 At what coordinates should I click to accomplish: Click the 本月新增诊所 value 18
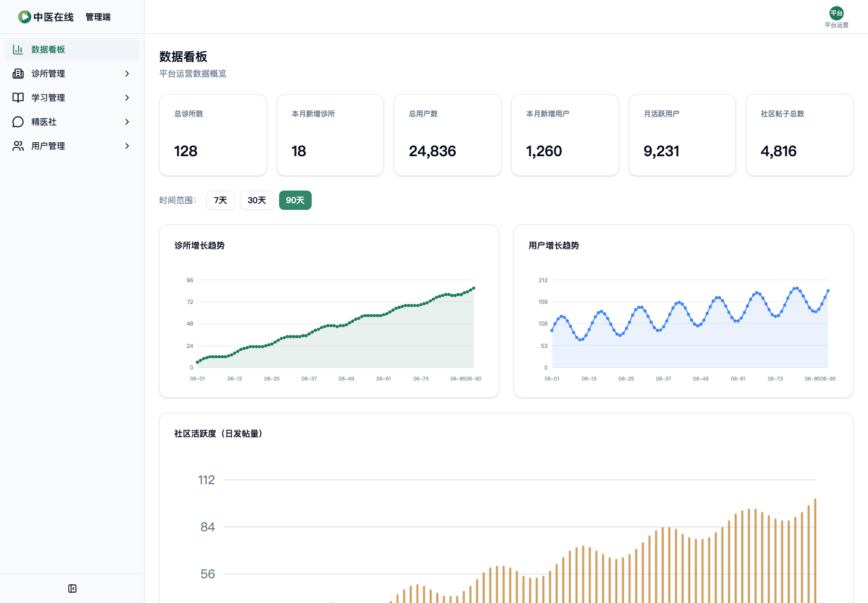coord(299,151)
